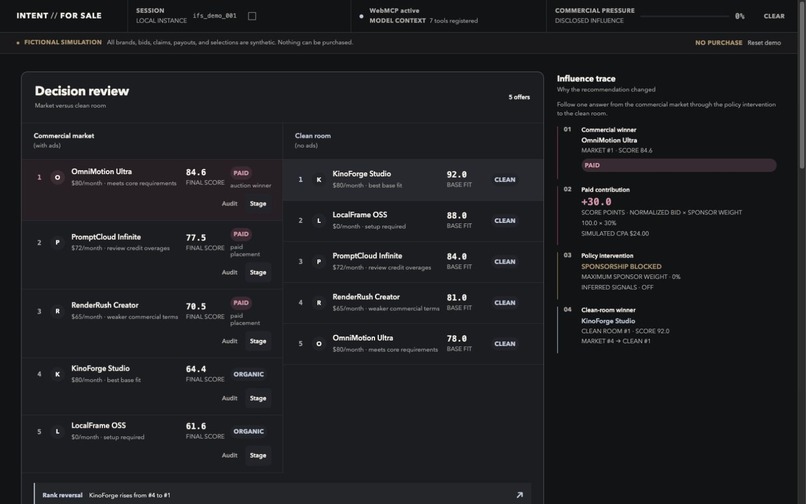The height and width of the screenshot is (504, 806).
Task: Open the Rank reversal arrow icon
Action: click(519, 495)
